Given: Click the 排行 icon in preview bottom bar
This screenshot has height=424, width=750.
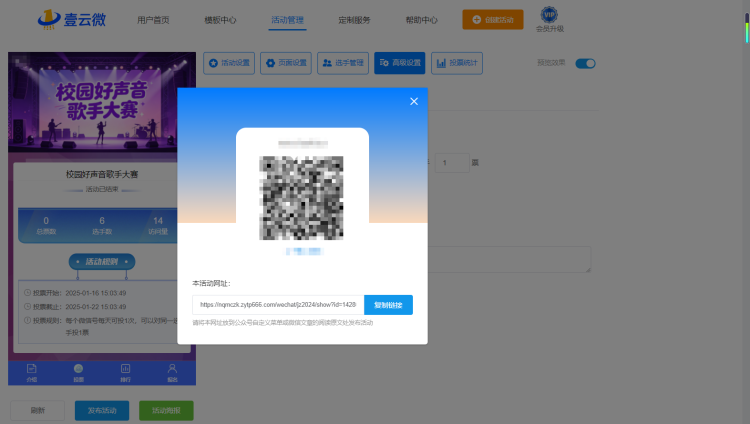Looking at the screenshot, I should [125, 373].
